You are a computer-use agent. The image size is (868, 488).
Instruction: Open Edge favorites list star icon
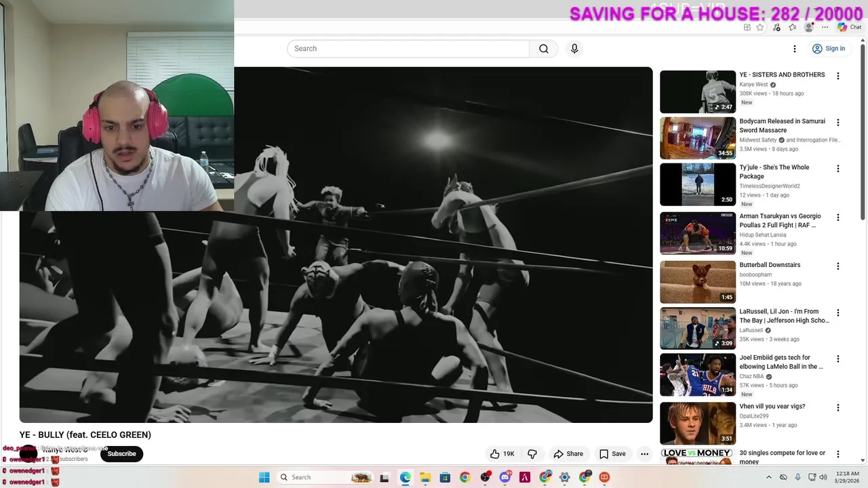(x=792, y=27)
